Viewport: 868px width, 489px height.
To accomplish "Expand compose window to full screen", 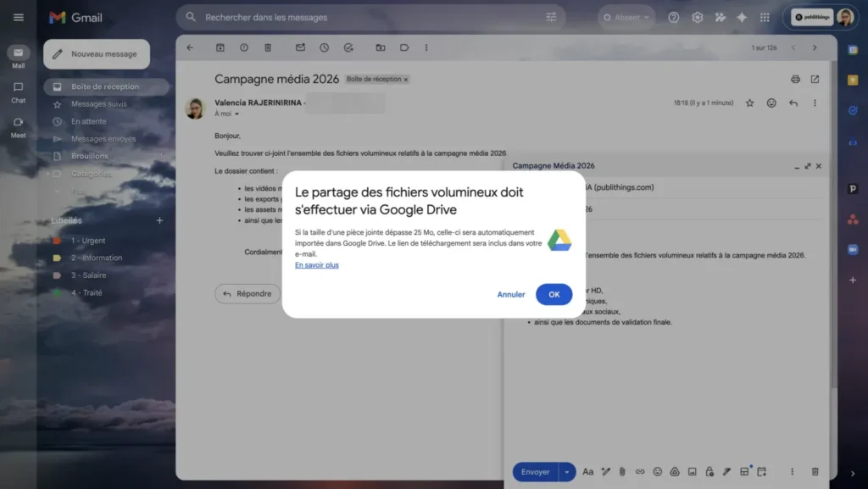I will (808, 166).
